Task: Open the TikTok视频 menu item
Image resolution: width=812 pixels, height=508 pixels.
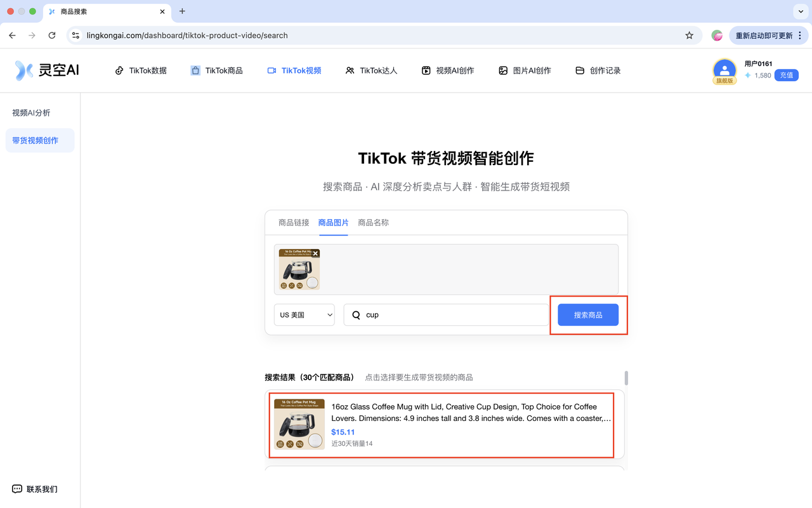Action: tap(294, 70)
